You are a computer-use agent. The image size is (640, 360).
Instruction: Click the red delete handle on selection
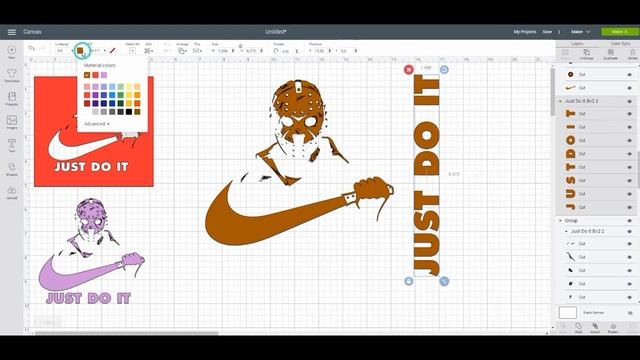(x=409, y=69)
